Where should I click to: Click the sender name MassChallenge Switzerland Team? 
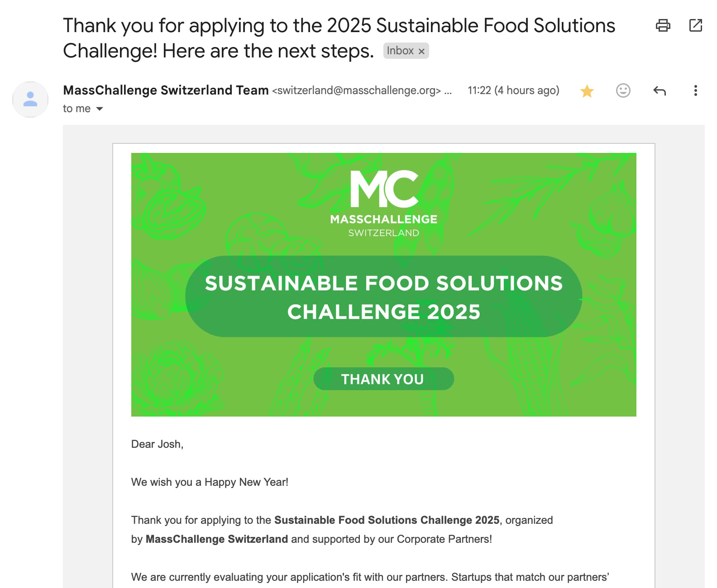tap(166, 90)
